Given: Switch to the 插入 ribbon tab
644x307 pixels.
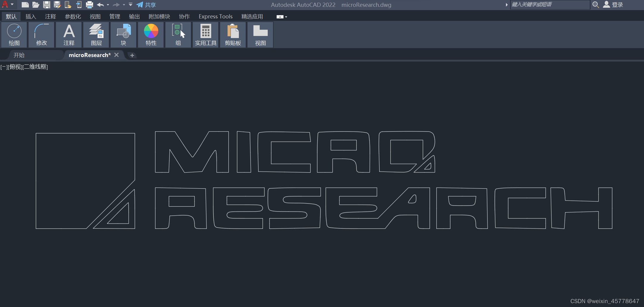Looking at the screenshot, I should pyautogui.click(x=31, y=17).
